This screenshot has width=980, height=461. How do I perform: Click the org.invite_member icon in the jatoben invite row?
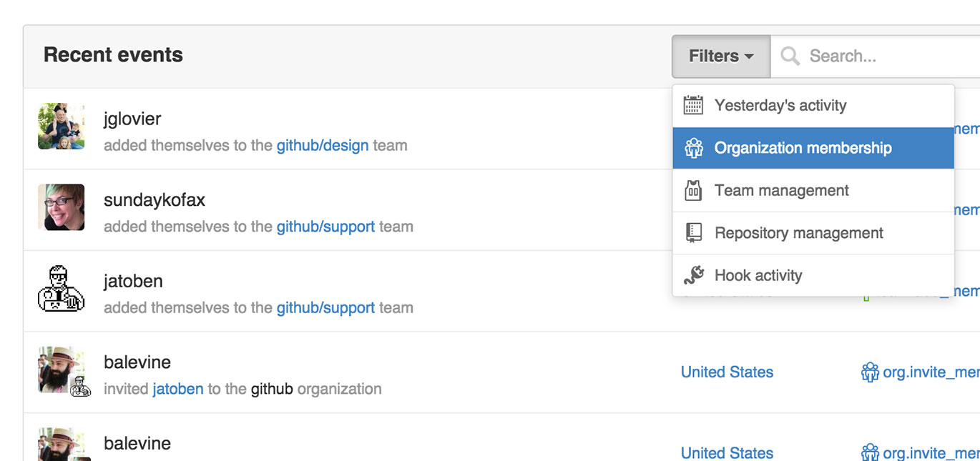[x=870, y=372]
